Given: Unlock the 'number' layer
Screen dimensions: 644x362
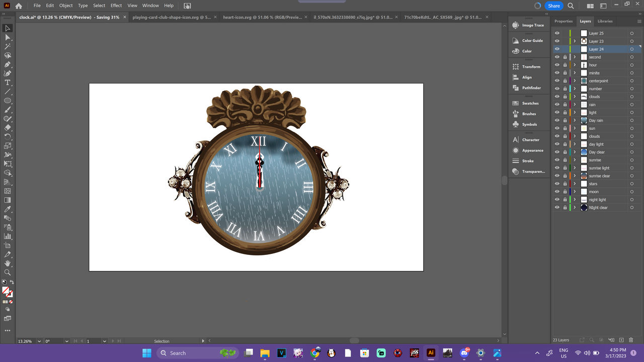Looking at the screenshot, I should [565, 89].
